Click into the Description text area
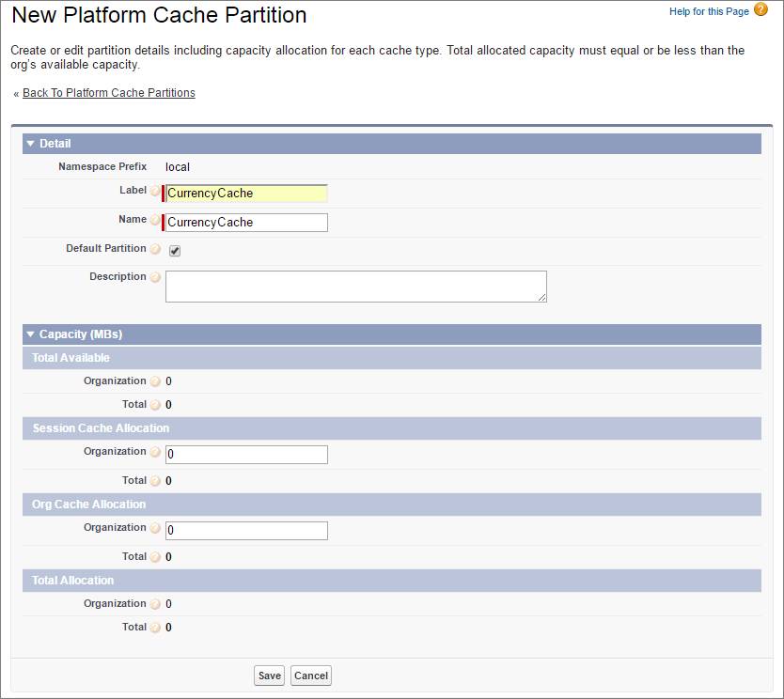This screenshot has width=784, height=699. pyautogui.click(x=356, y=287)
